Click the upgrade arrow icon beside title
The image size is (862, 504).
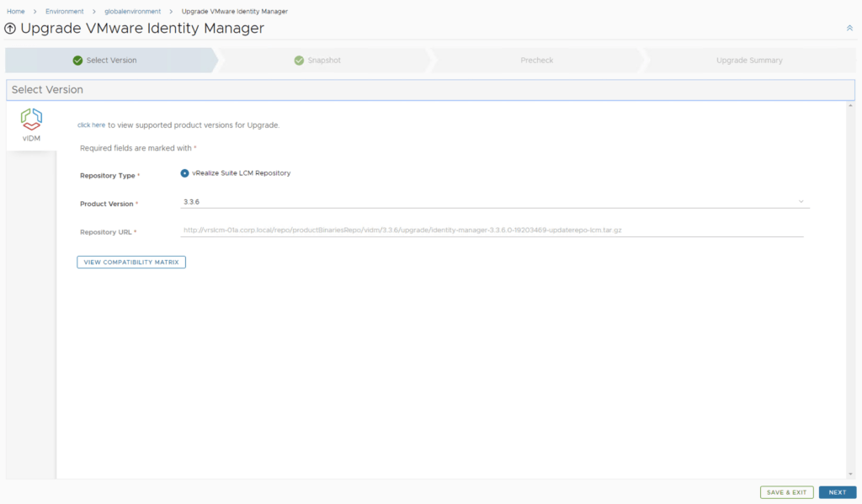click(x=10, y=29)
